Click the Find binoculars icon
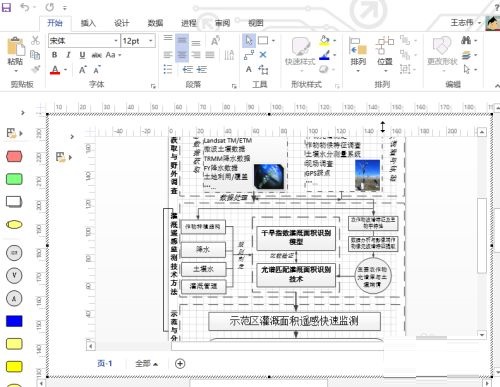Viewport: 500px width, 387px height. click(466, 40)
